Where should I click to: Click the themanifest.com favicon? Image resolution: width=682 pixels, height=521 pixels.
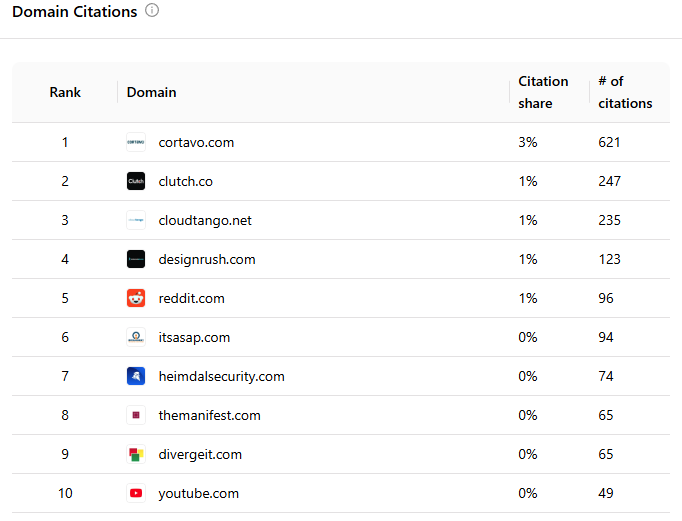(x=136, y=415)
